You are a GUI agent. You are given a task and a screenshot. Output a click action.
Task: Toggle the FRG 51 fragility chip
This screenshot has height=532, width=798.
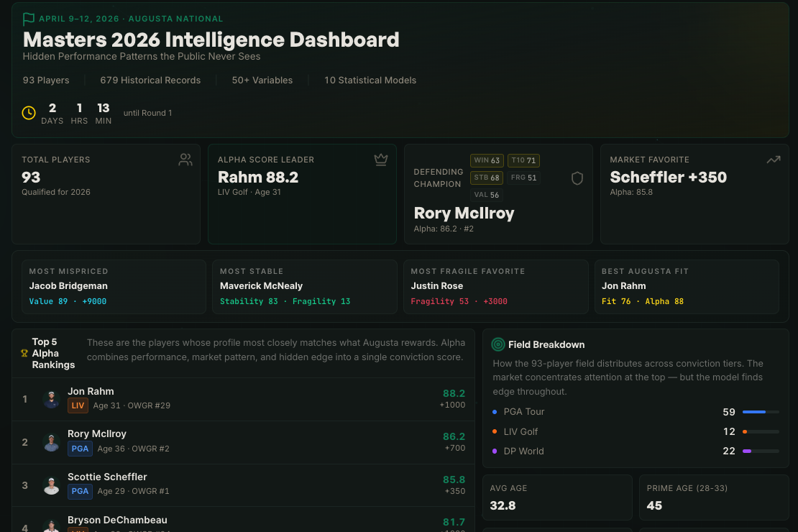[524, 177]
